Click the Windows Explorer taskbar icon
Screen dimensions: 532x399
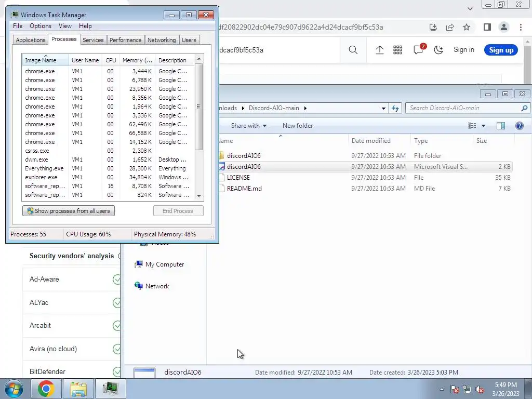(x=78, y=389)
